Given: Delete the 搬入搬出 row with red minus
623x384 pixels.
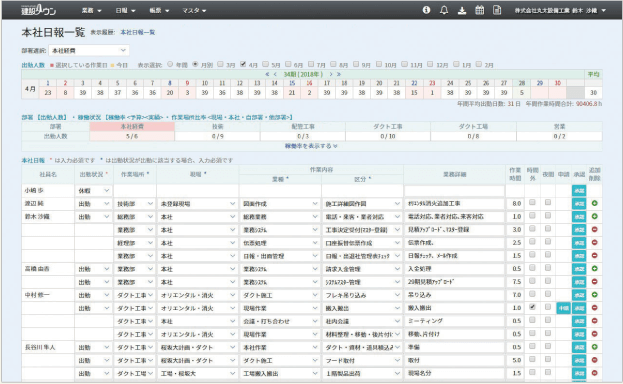Looking at the screenshot, I should tap(594, 308).
